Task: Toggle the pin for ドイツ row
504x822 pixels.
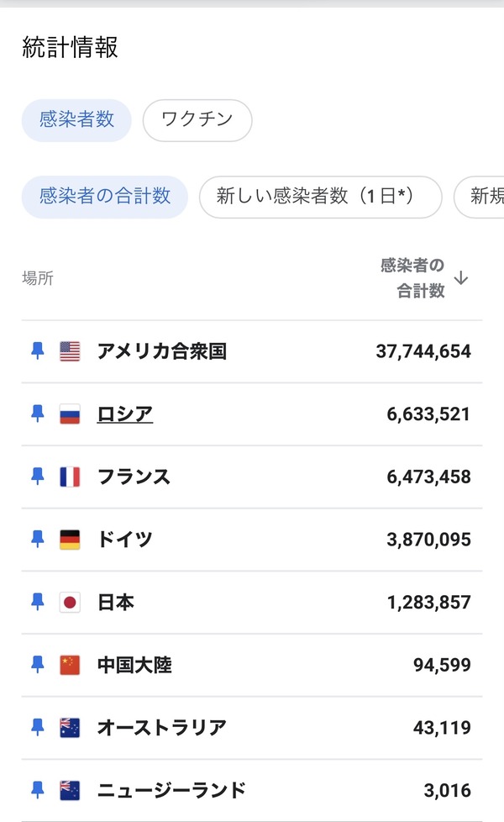Action: [x=37, y=539]
